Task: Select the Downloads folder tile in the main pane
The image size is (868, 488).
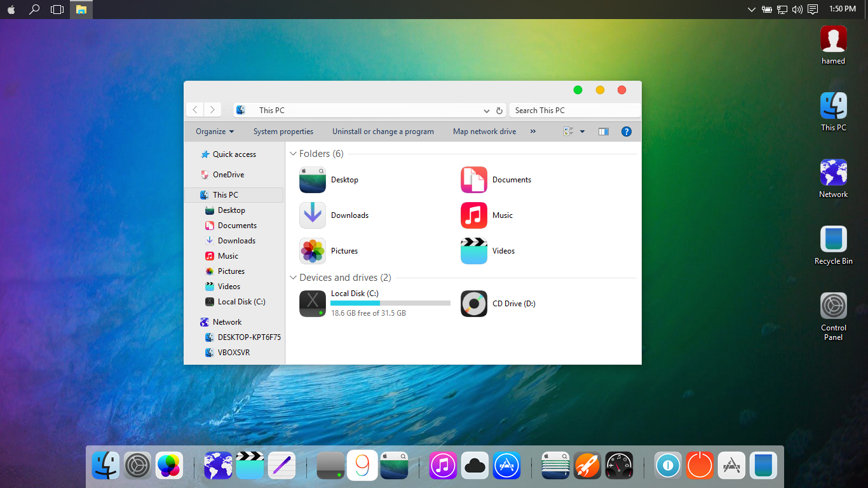Action: pyautogui.click(x=336, y=215)
